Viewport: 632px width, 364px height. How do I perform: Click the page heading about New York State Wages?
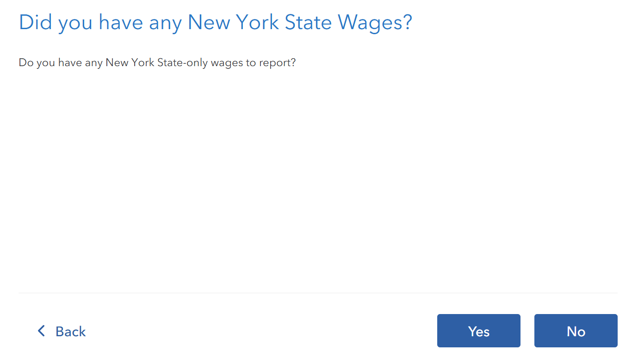pos(215,23)
